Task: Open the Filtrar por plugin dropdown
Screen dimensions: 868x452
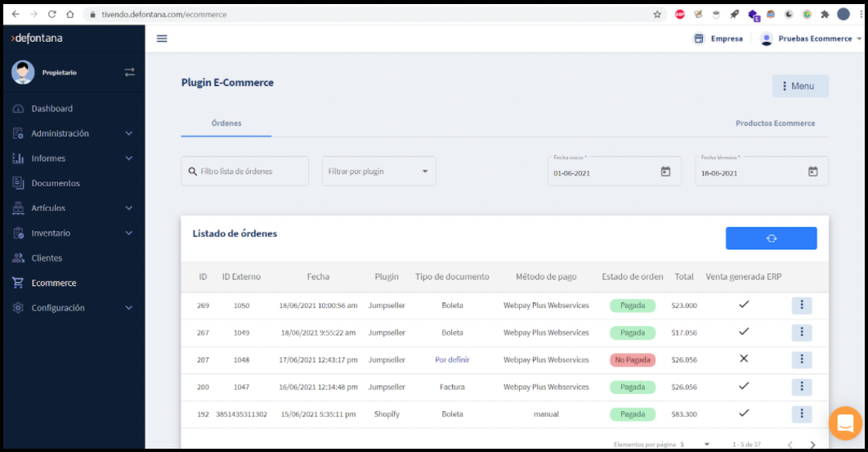Action: click(378, 172)
